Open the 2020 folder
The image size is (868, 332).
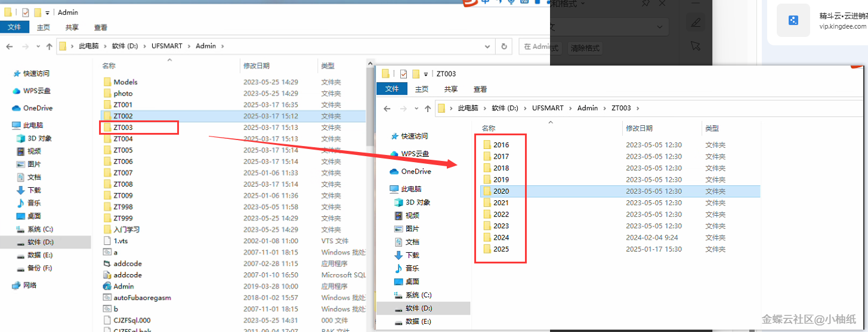tap(501, 191)
